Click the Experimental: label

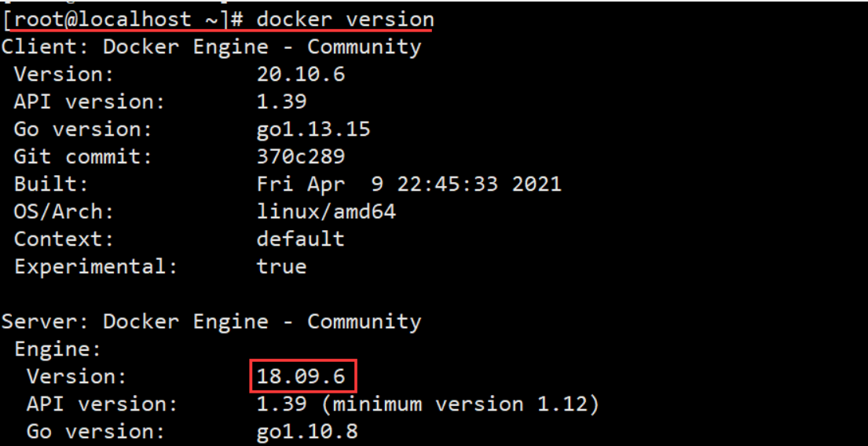click(x=96, y=267)
